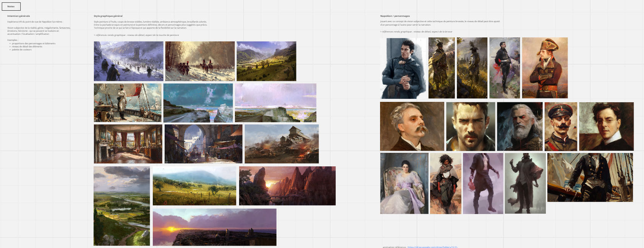Select the stubbled man close-up face portrait

pyautogui.click(x=471, y=126)
